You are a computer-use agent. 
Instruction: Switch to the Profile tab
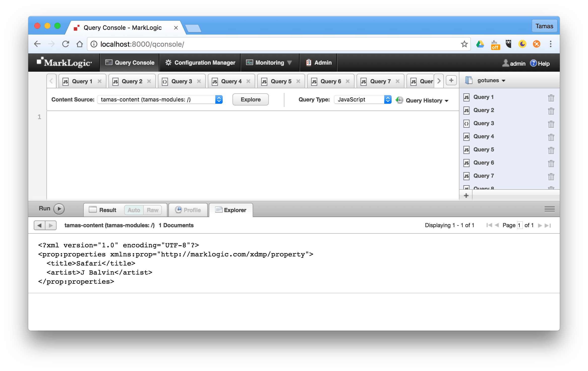coord(188,210)
